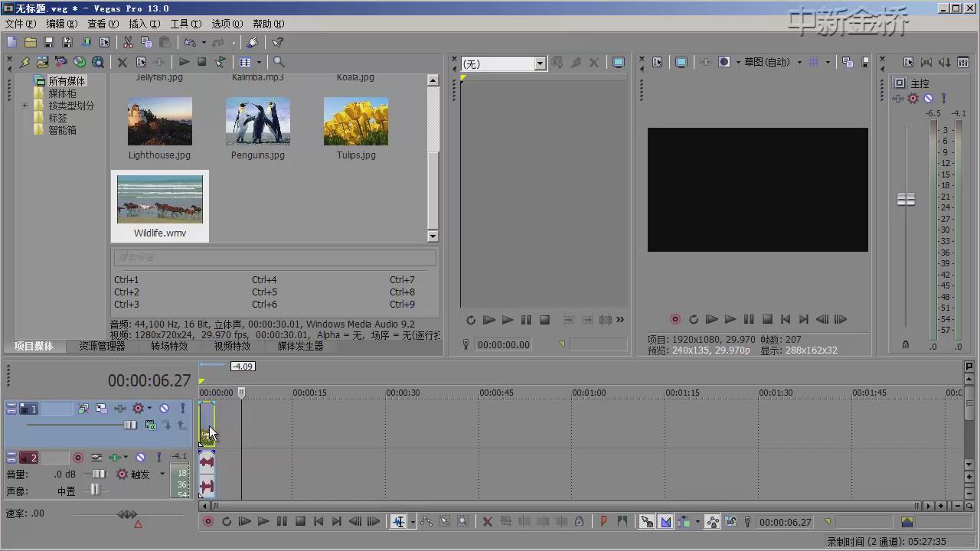Open Overlays grid dropdown arrow in preview
980x551 pixels.
point(828,63)
